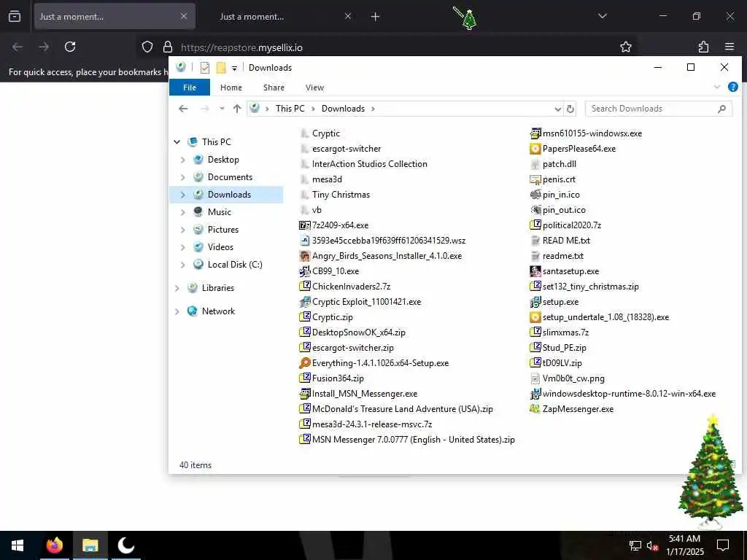Open the View ribbon tab

point(314,87)
